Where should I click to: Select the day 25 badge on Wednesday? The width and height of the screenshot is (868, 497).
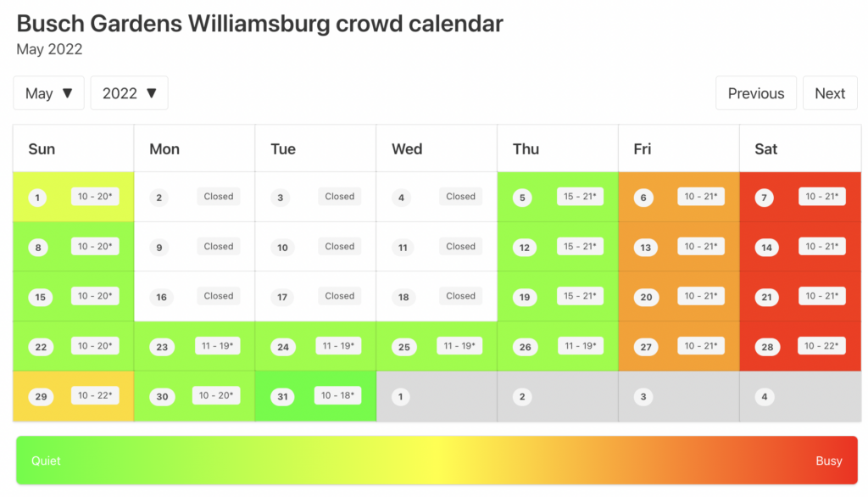pos(404,347)
